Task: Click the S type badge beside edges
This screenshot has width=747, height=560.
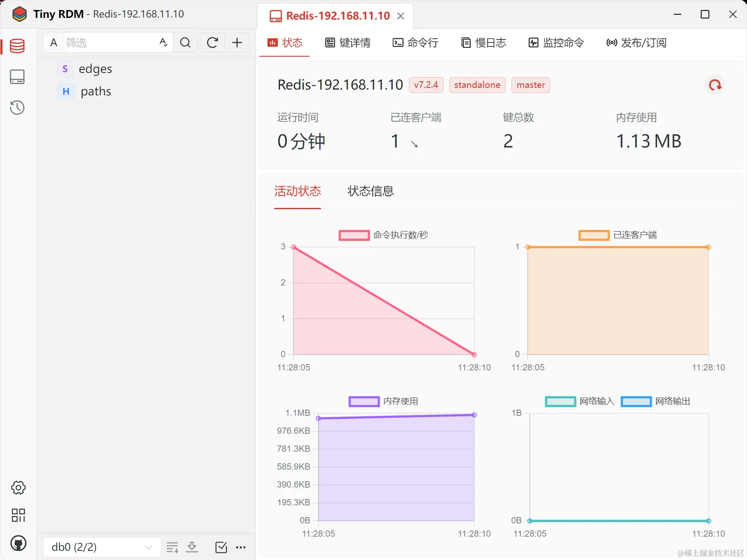Action: tap(65, 69)
